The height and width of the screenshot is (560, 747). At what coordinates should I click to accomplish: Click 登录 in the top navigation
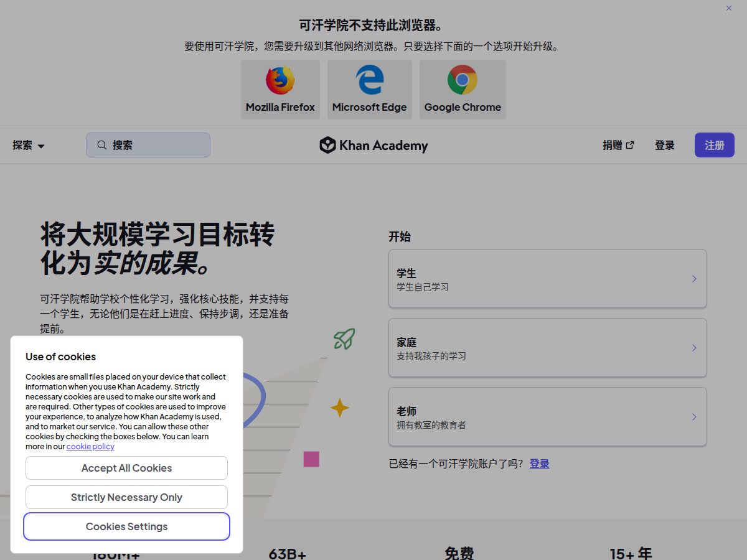pos(665,145)
